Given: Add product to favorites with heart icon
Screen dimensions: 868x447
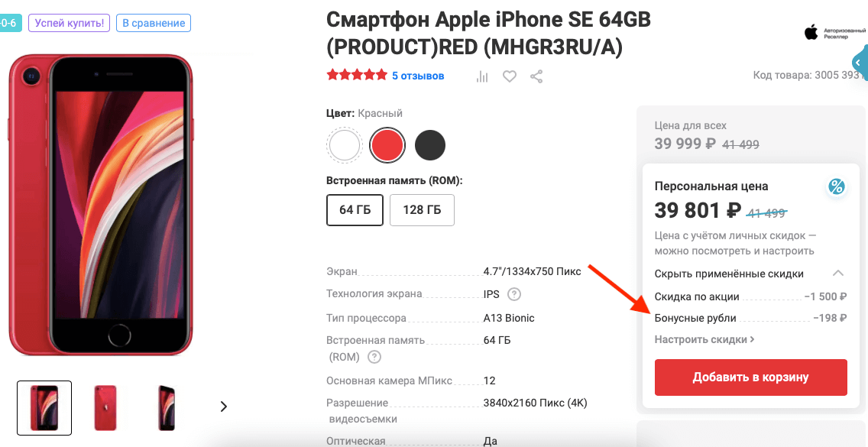Looking at the screenshot, I should [x=510, y=76].
